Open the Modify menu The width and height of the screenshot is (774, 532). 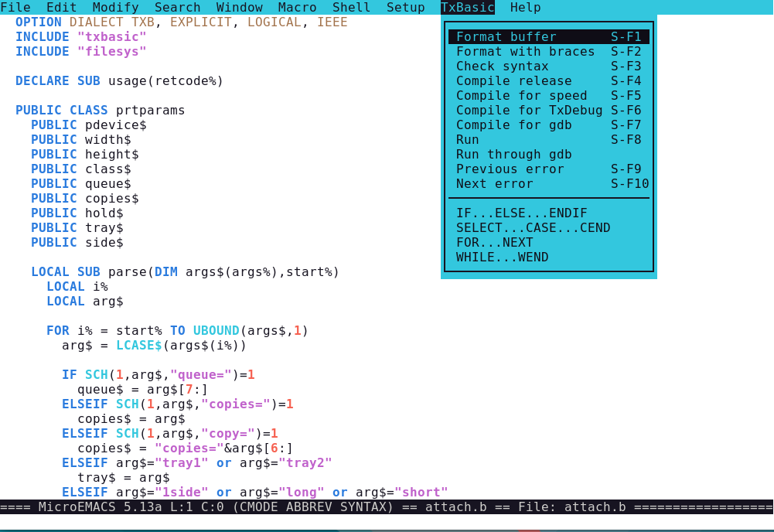tap(115, 8)
